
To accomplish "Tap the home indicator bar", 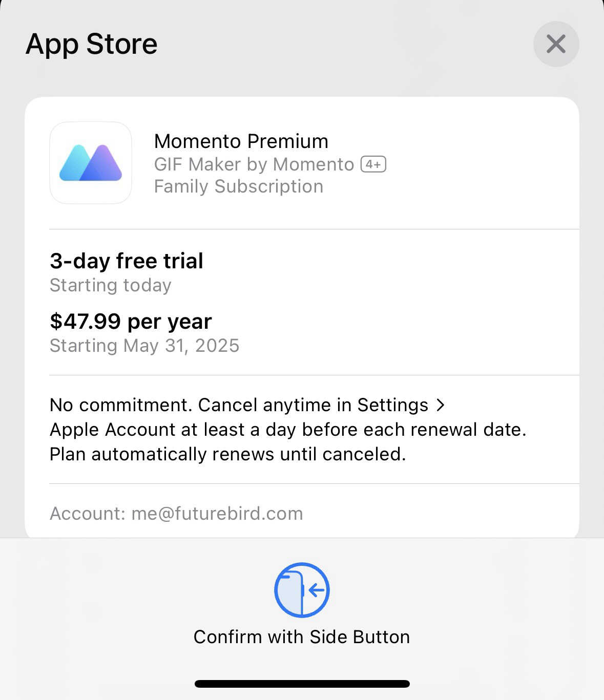I will pyautogui.click(x=302, y=684).
